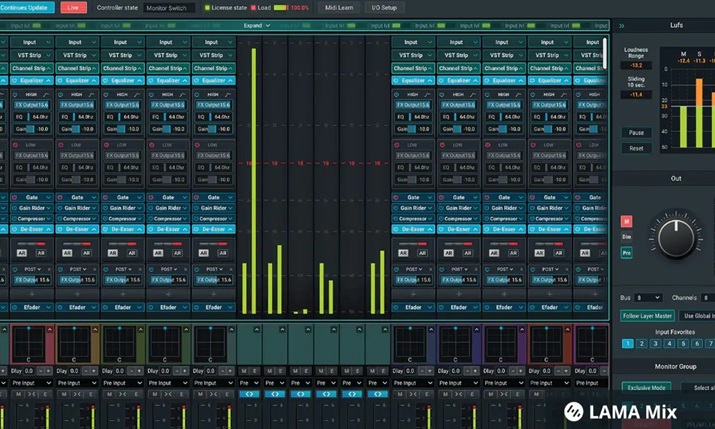The image size is (715, 429).
Task: Open the Monitor Switch controller state field
Action: point(167,7)
